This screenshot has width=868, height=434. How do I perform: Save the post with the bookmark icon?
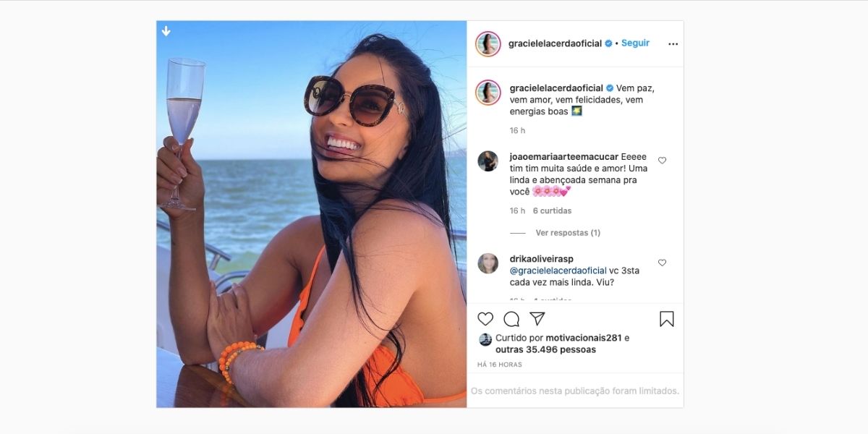tap(667, 319)
